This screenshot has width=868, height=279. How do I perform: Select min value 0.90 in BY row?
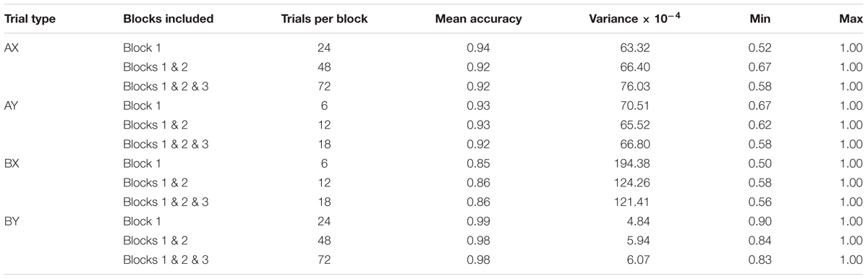click(760, 220)
